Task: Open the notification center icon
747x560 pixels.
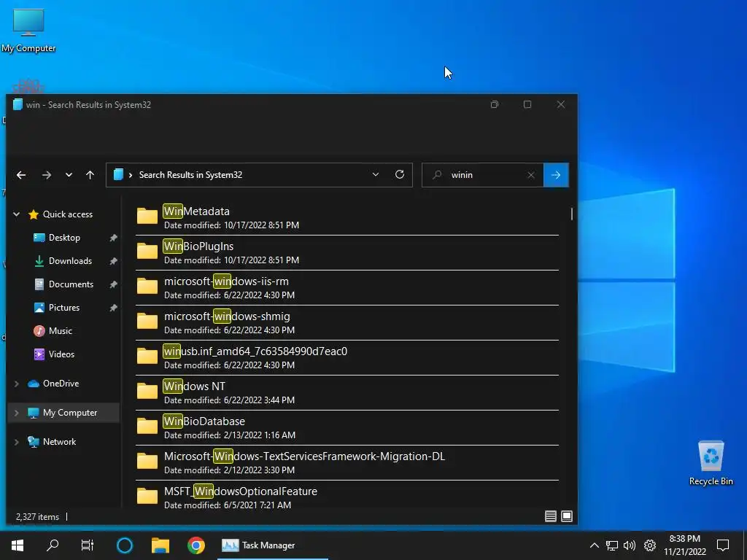Action: 723,545
